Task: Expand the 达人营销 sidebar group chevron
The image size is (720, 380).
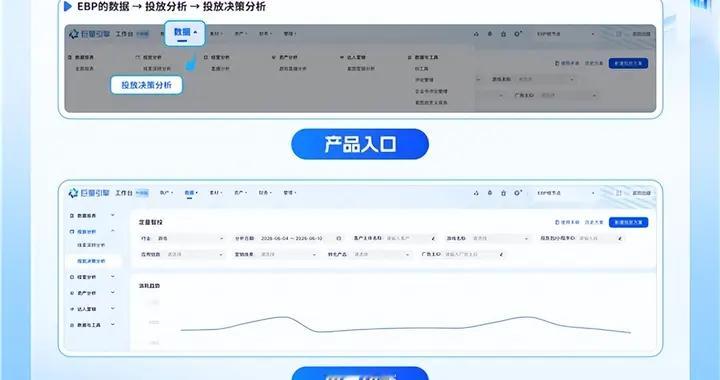Action: pyautogui.click(x=113, y=308)
